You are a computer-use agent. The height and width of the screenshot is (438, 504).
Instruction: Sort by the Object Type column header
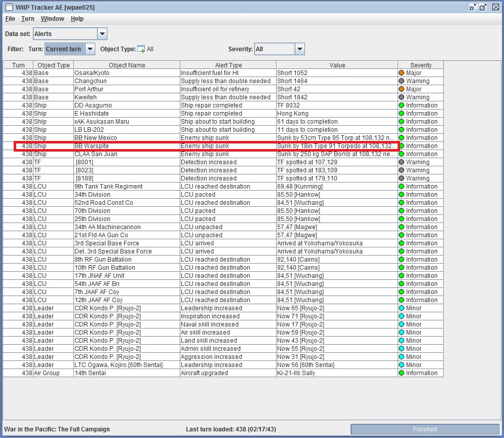53,65
